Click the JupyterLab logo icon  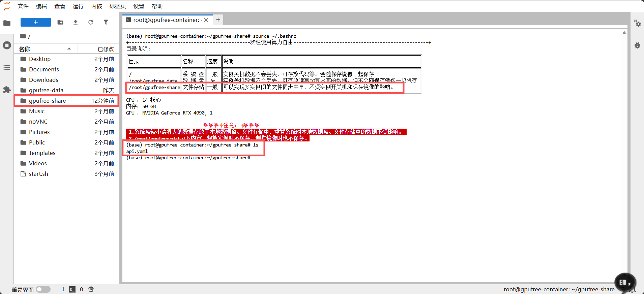tap(7, 6)
